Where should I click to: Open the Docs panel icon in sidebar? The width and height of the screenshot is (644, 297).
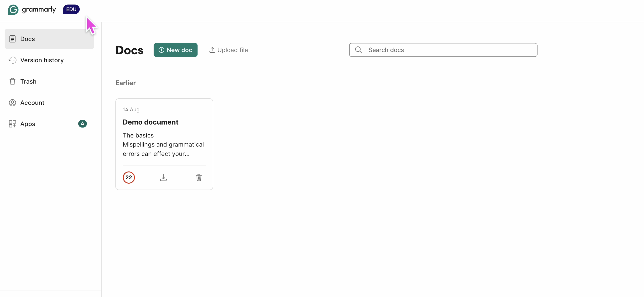[12, 38]
